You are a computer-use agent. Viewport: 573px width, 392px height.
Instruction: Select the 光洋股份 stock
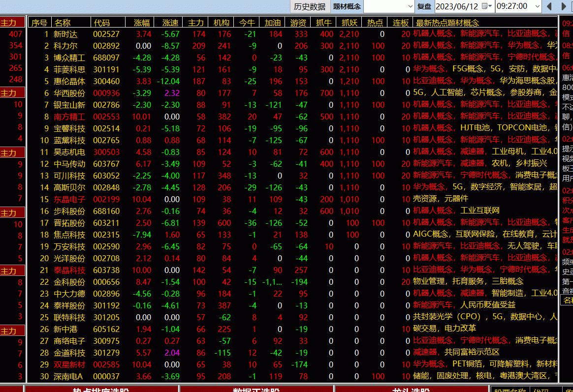[x=293, y=258]
